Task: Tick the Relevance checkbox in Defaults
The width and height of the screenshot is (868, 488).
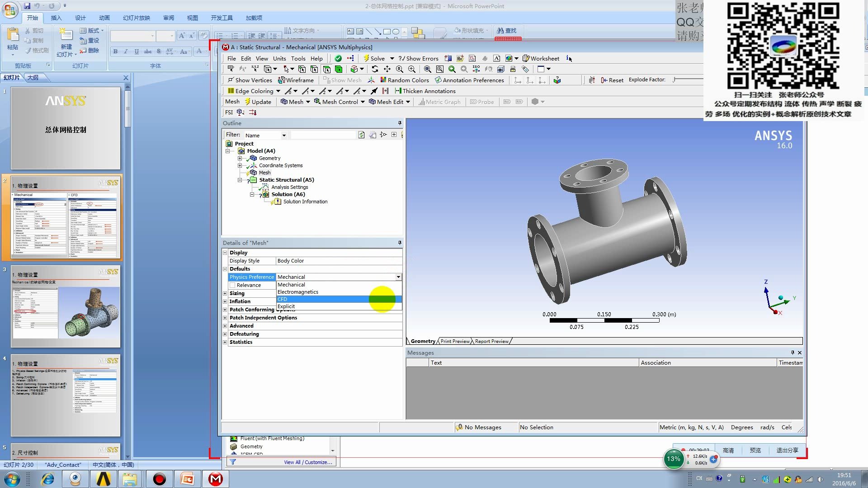Action: (x=232, y=285)
